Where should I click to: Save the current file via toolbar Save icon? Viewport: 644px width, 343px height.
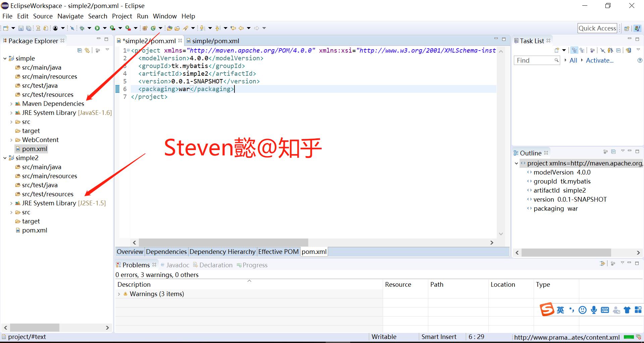coord(21,28)
